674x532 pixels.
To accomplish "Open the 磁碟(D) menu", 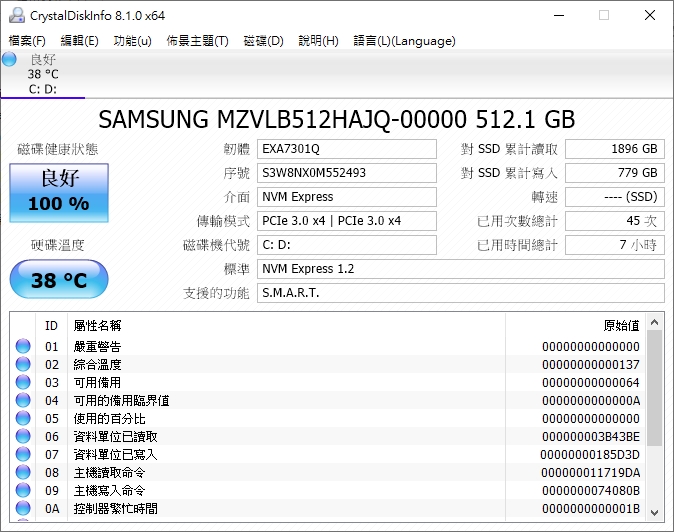I will click(263, 41).
